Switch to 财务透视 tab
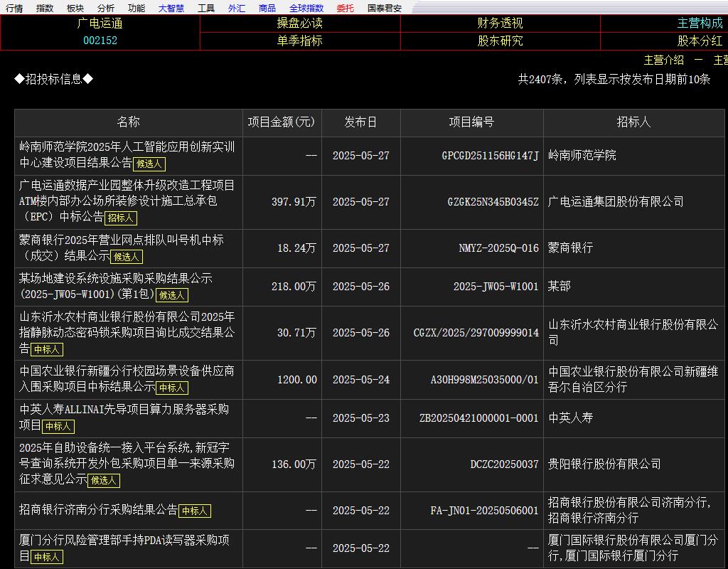The width and height of the screenshot is (728, 569). point(500,23)
